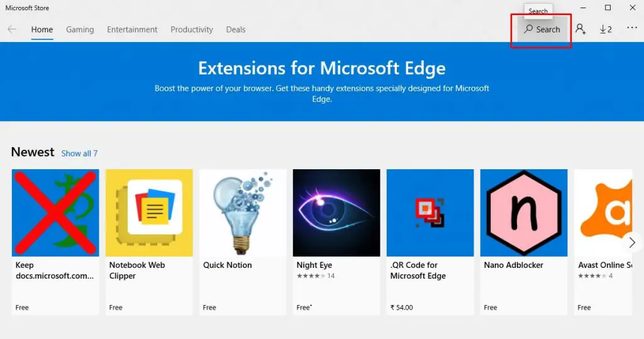Switch to the Entertainment tab

132,30
